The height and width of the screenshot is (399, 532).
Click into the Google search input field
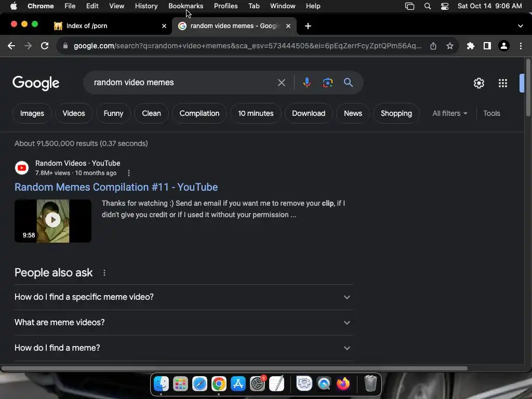[183, 83]
